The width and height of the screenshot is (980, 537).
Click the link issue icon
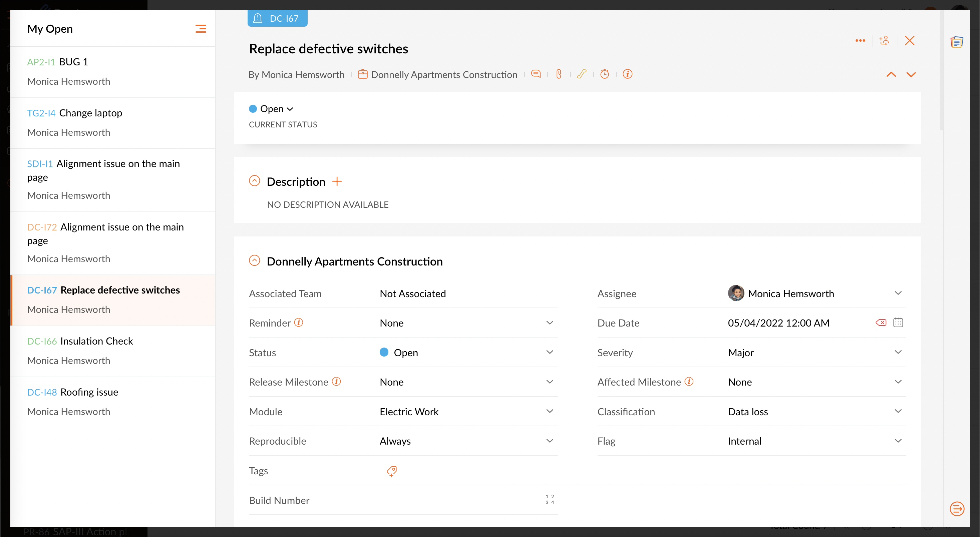point(581,74)
